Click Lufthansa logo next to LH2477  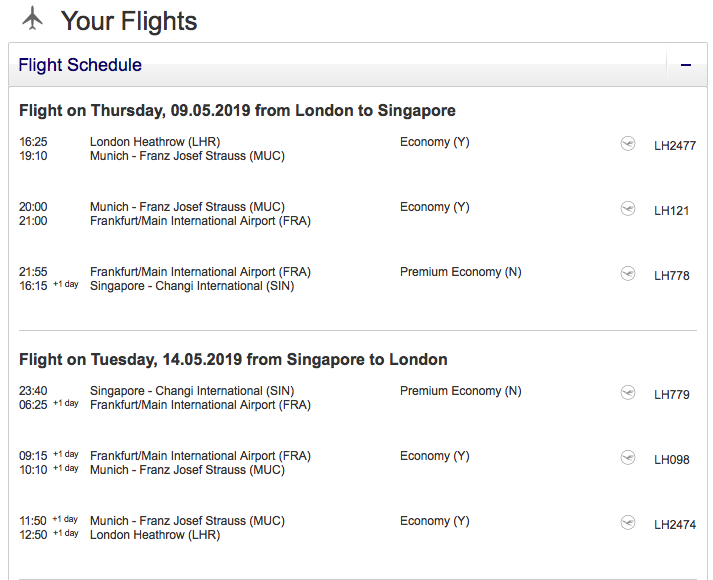point(628,144)
